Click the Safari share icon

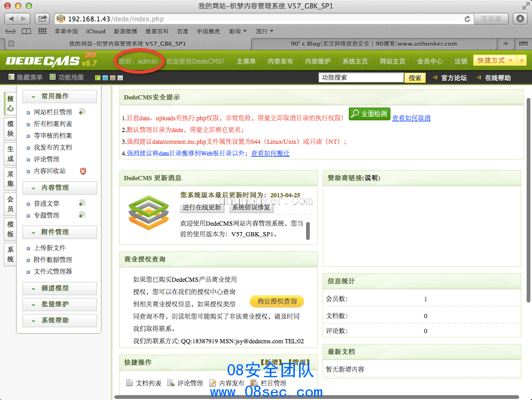pos(42,19)
